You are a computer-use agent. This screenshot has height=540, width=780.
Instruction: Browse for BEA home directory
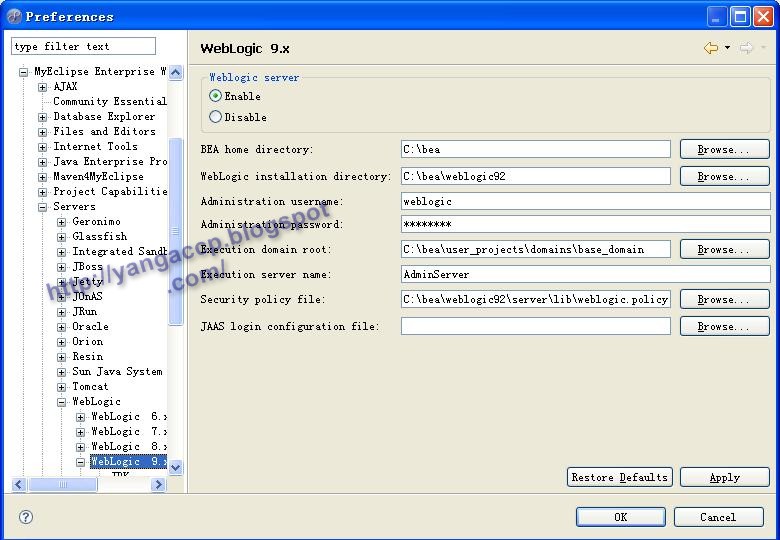tap(724, 149)
